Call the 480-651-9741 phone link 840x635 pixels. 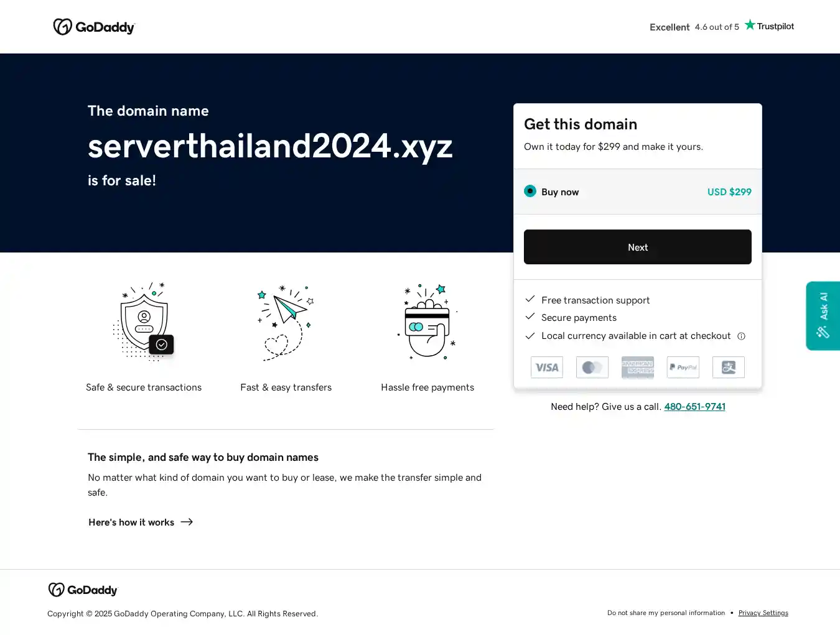point(694,407)
